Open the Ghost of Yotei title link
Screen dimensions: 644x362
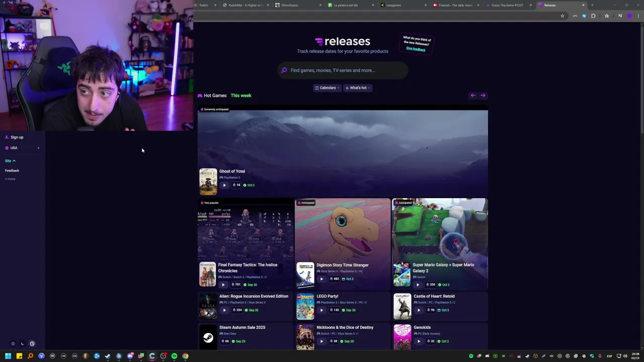[x=232, y=171]
